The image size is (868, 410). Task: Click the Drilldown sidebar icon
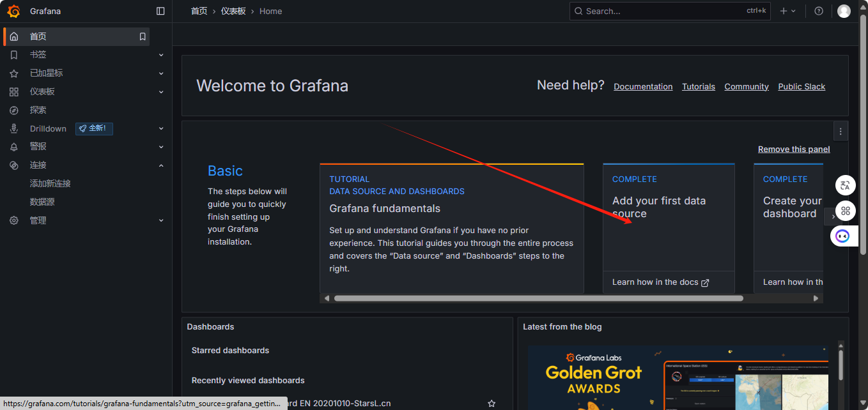click(14, 128)
